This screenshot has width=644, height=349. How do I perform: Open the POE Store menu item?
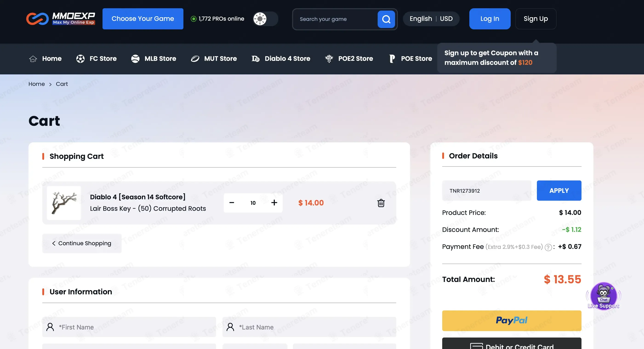(x=410, y=59)
